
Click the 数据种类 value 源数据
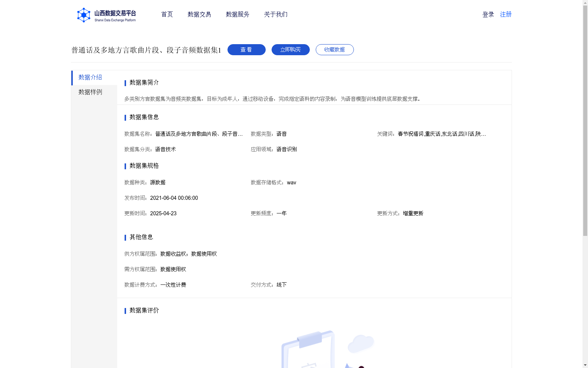point(158,183)
